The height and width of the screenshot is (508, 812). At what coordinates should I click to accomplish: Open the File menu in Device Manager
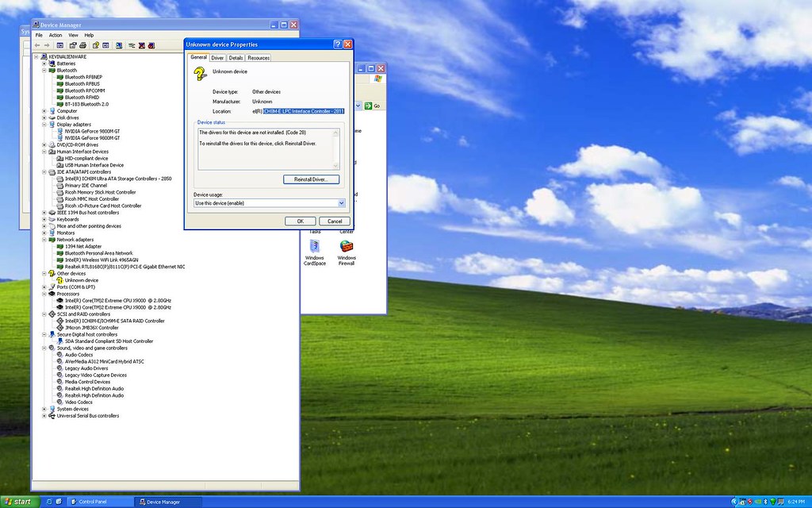point(39,35)
